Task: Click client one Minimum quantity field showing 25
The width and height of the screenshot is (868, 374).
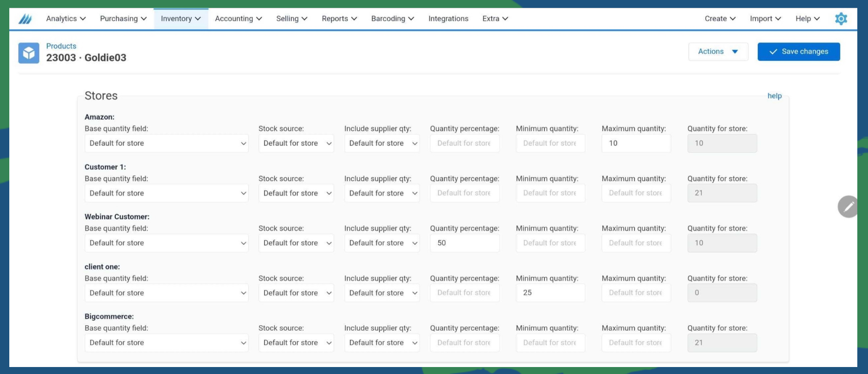Action: coord(550,293)
